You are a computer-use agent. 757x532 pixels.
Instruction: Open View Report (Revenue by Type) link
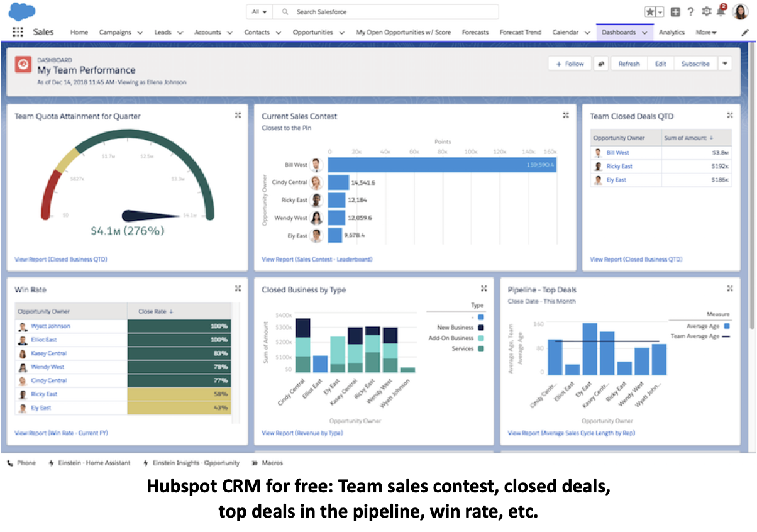pyautogui.click(x=302, y=433)
